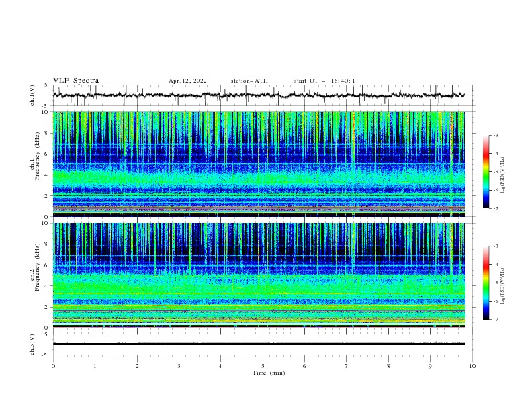Click the ch.1 voltage waveform trace
The height and width of the screenshot is (411, 532).
point(259,95)
